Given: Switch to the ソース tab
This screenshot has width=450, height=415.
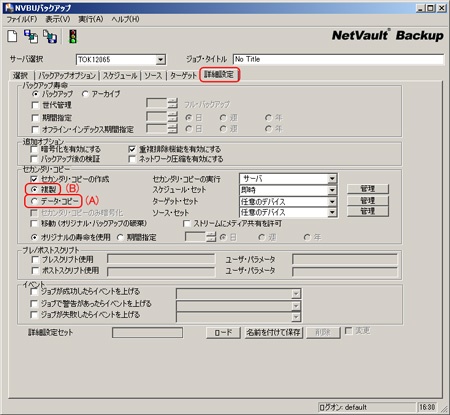Looking at the screenshot, I should pos(153,75).
